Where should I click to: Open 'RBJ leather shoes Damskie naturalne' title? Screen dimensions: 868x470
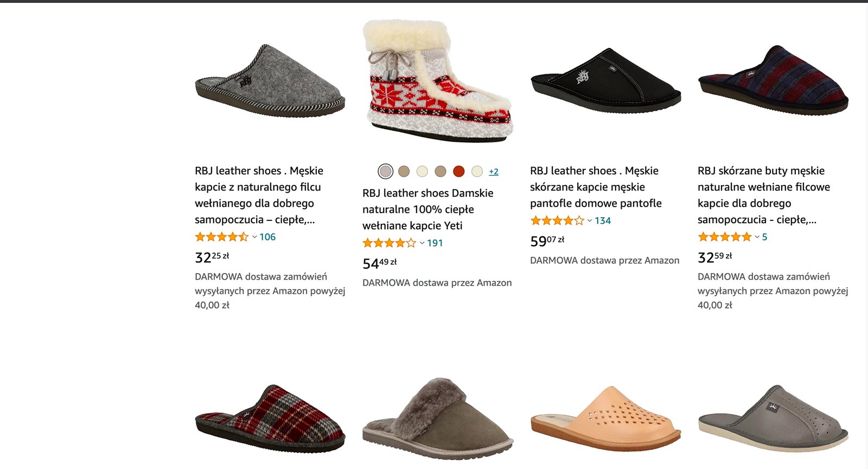pyautogui.click(x=427, y=209)
